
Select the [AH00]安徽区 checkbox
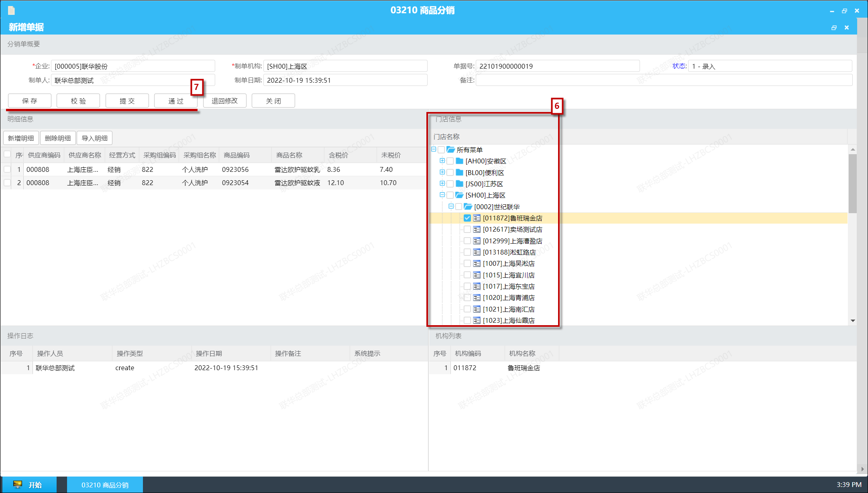450,161
